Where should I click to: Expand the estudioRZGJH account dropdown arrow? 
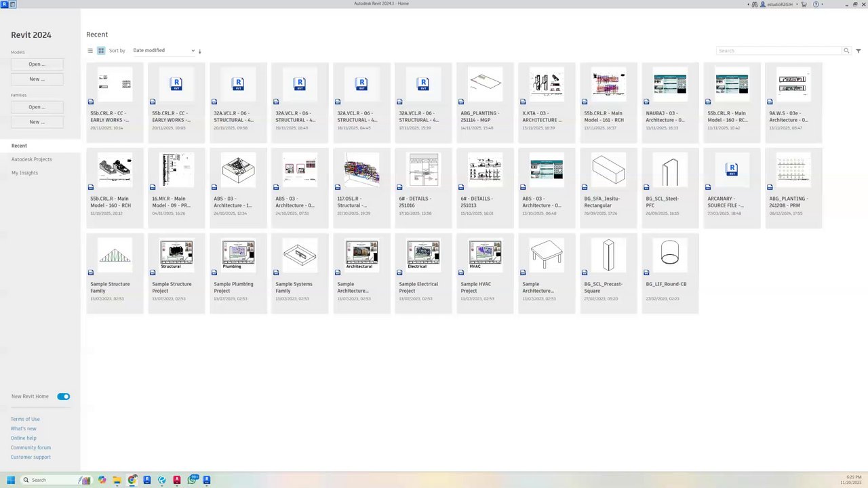[x=795, y=4]
